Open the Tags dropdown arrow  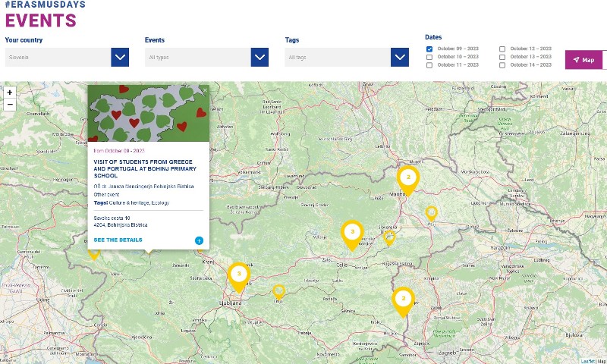[400, 57]
